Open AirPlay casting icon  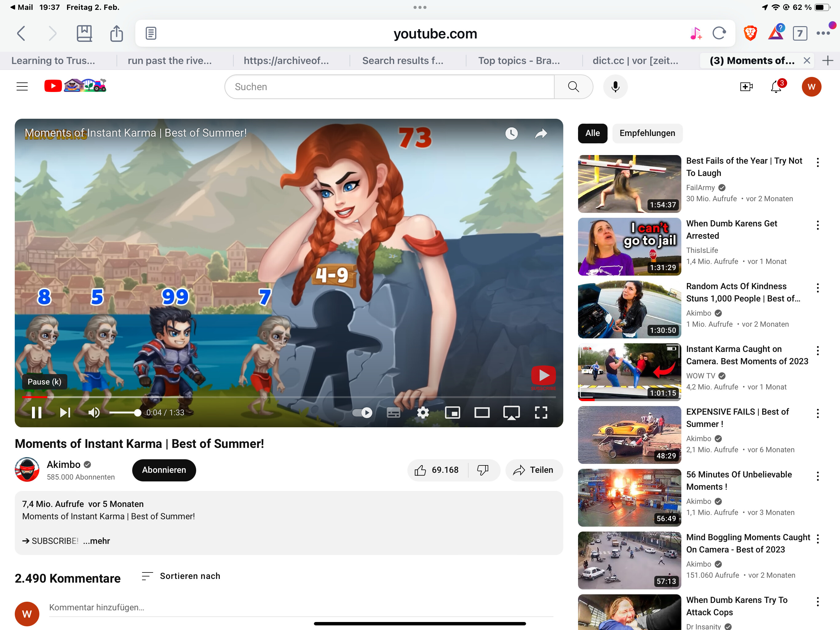click(x=512, y=413)
